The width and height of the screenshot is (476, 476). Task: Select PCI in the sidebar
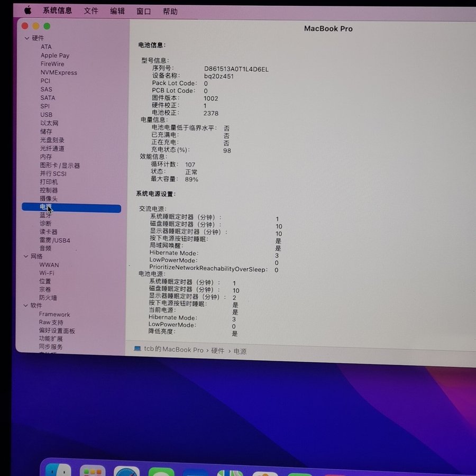pos(45,81)
